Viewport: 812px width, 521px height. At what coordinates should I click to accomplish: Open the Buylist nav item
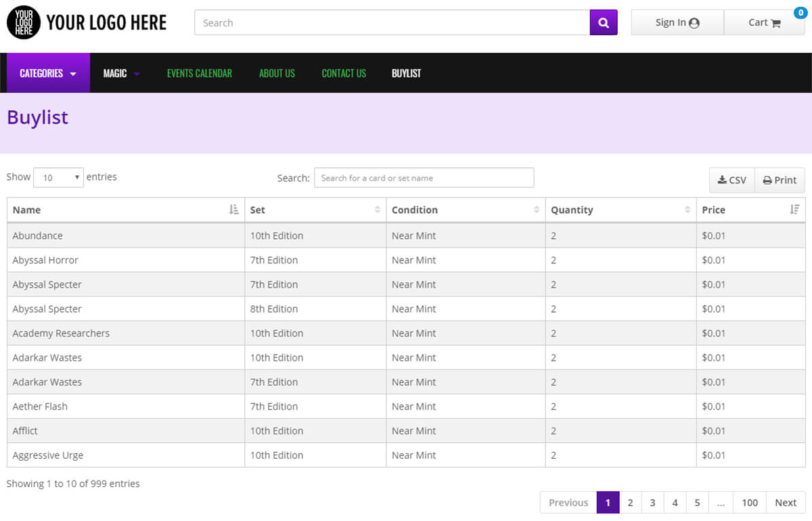pos(406,73)
